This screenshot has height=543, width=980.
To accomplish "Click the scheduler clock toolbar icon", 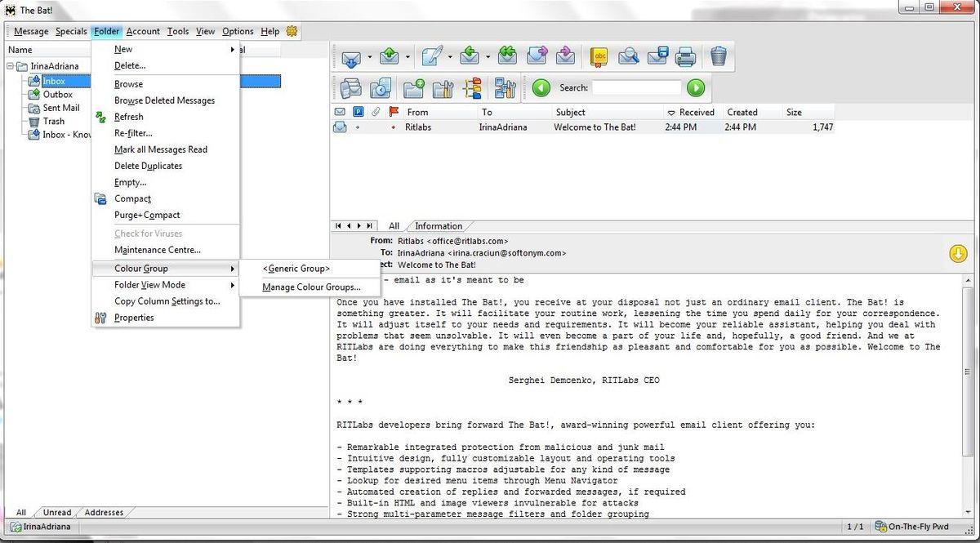I will 381,87.
